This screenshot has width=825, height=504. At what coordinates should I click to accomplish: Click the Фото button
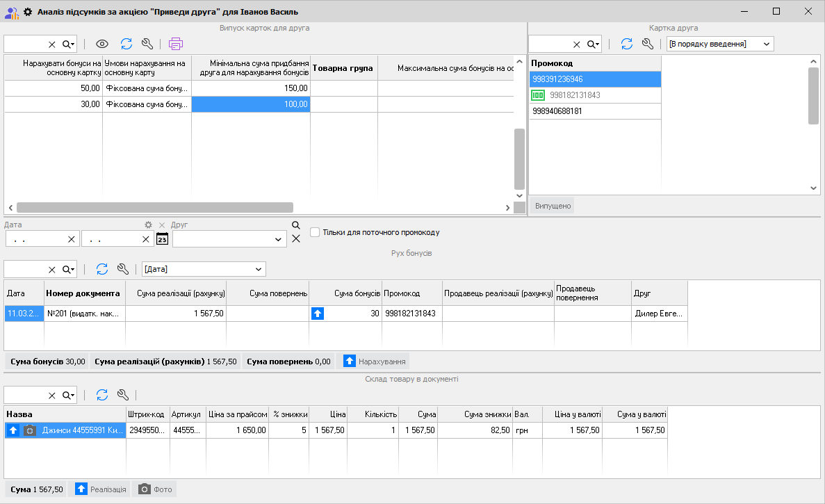pos(154,489)
